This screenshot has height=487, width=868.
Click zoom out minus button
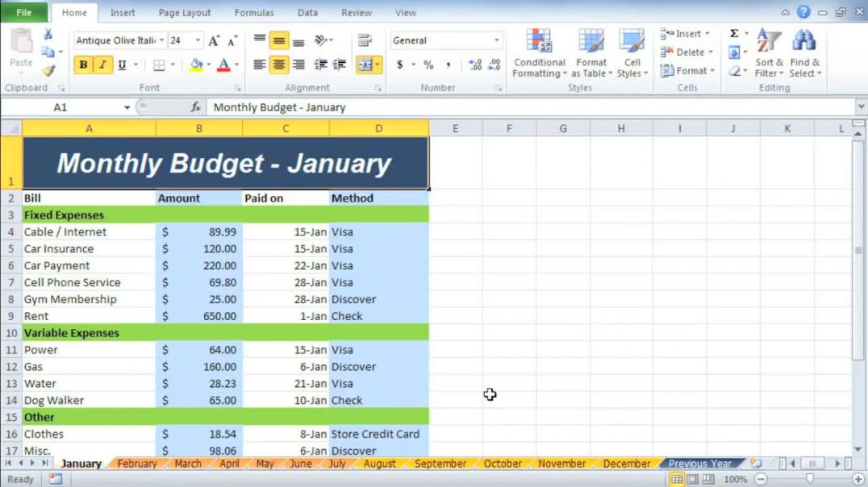point(762,479)
